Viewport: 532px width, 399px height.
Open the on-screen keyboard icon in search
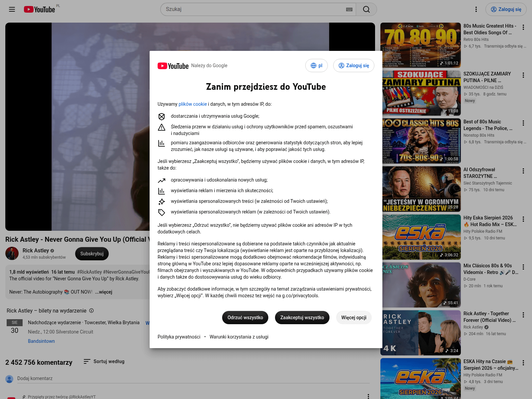(349, 9)
